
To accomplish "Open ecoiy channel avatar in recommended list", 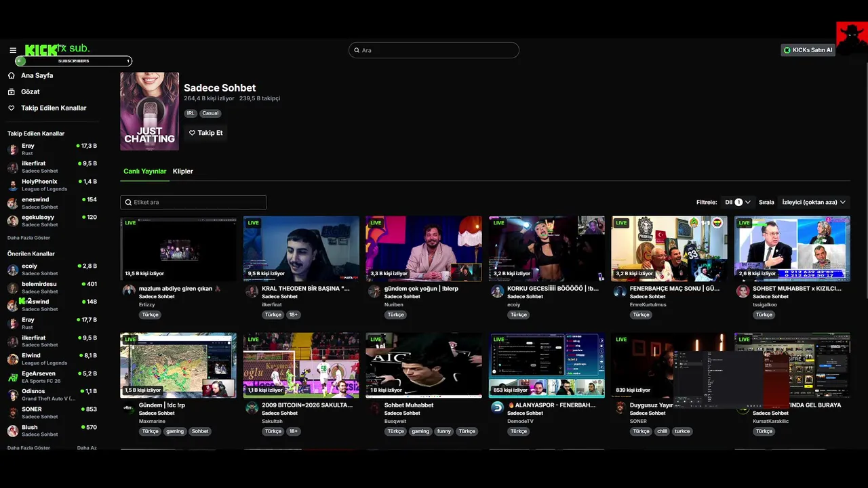I will point(13,269).
